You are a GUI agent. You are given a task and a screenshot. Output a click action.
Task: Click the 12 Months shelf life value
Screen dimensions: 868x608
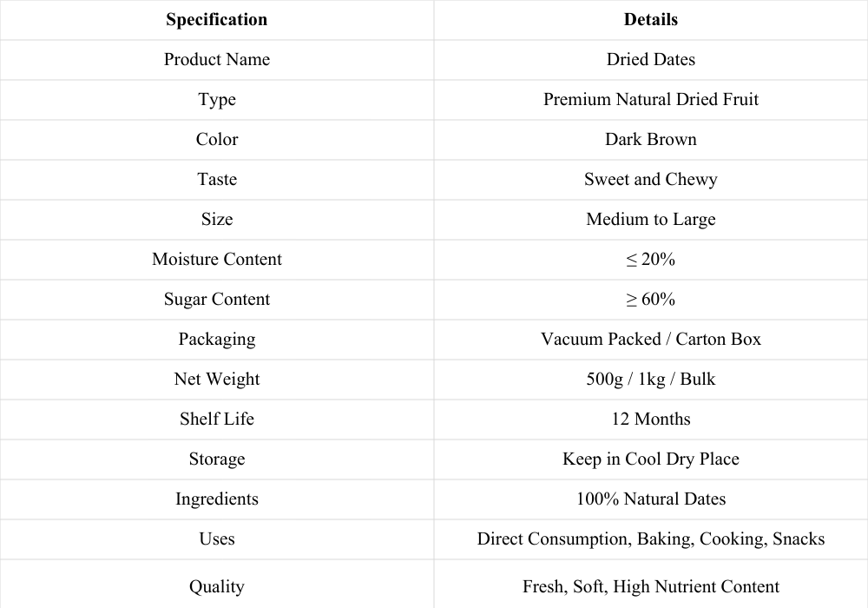pos(650,418)
